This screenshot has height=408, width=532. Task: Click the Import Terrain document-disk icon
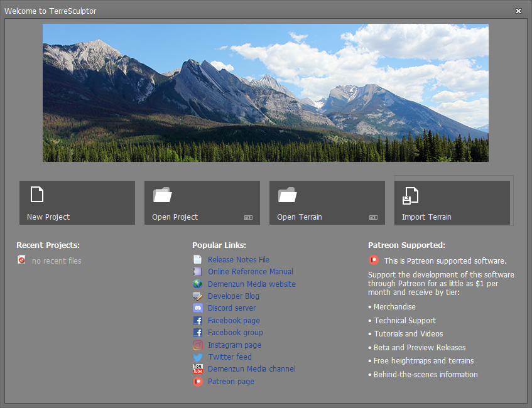click(x=410, y=196)
